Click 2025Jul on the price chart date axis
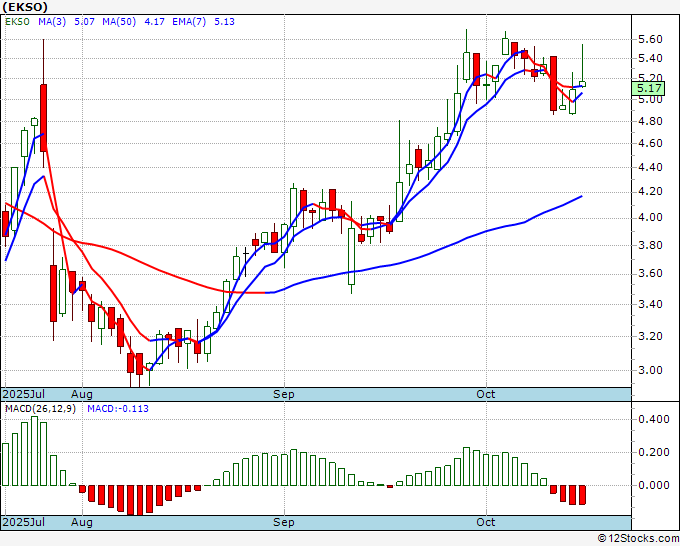The image size is (680, 546). click(24, 395)
